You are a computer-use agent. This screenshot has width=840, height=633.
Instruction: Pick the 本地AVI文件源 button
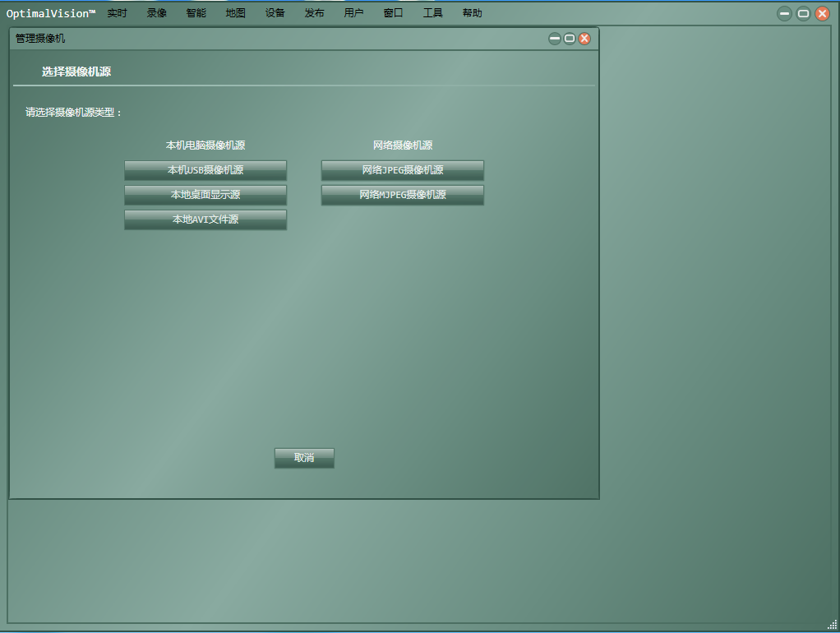(x=205, y=219)
